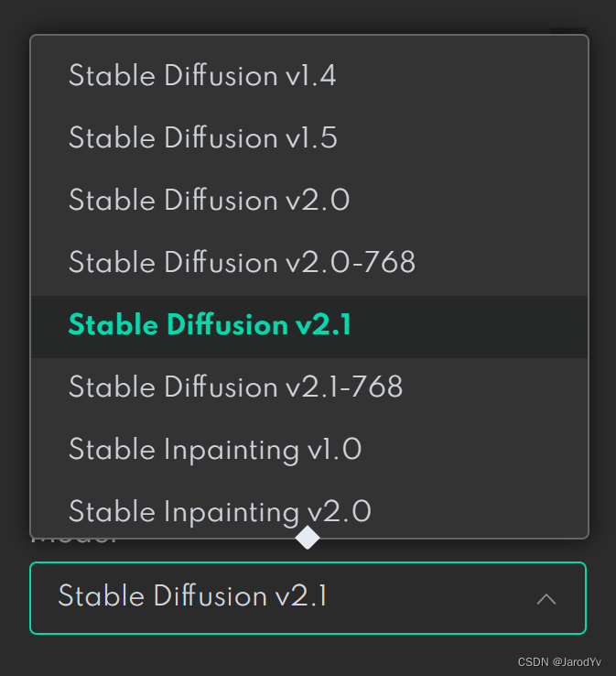Pick Stable Inpainting v2.0 option
This screenshot has width=616, height=676.
(x=220, y=511)
